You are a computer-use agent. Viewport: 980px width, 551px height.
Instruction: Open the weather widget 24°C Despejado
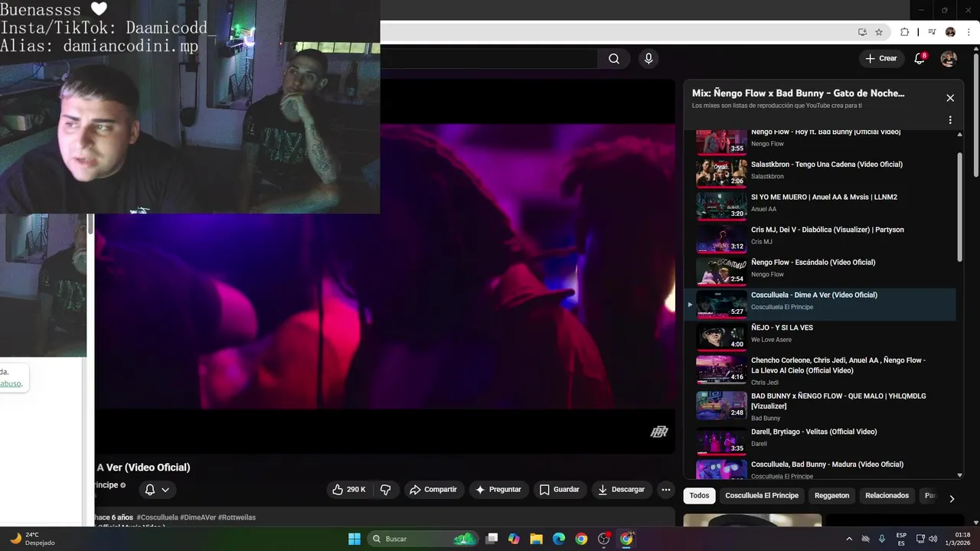[31, 539]
